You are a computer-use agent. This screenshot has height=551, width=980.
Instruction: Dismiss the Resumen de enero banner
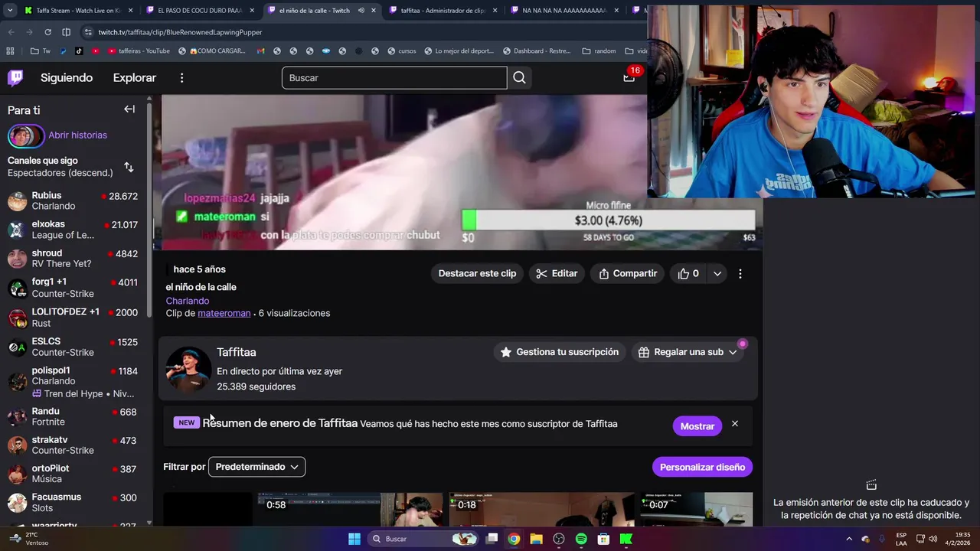point(734,424)
